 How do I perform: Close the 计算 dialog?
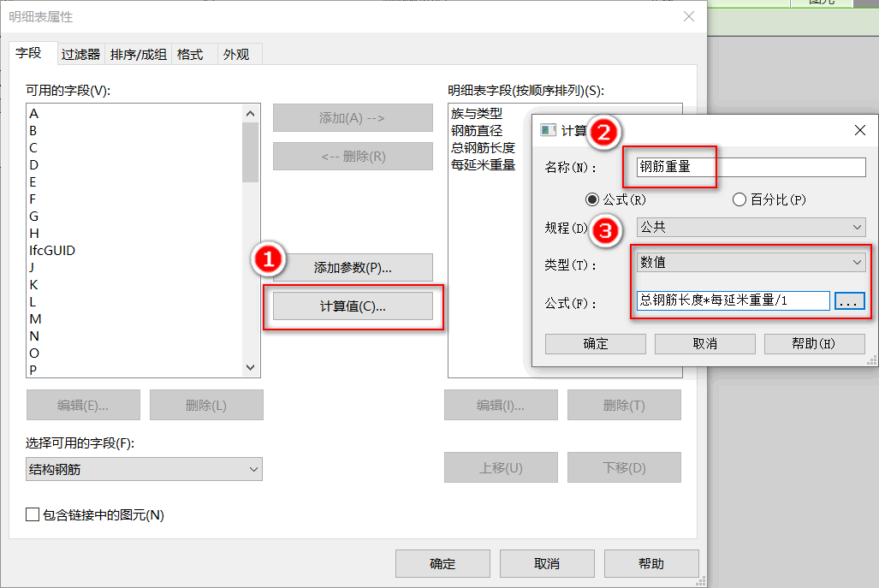[860, 130]
